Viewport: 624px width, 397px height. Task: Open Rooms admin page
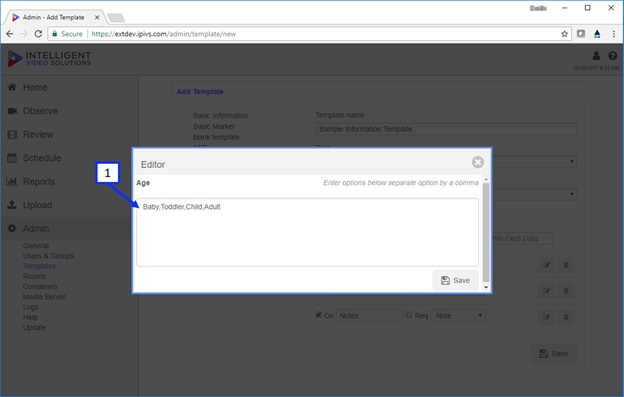click(34, 276)
